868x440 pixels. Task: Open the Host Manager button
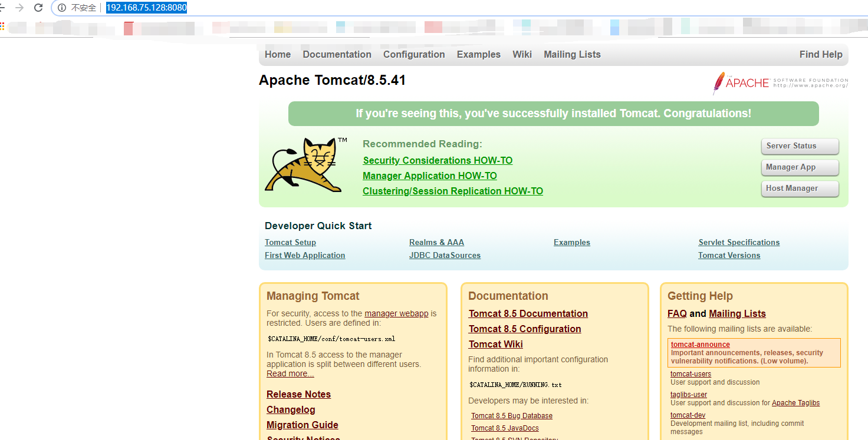pos(800,188)
